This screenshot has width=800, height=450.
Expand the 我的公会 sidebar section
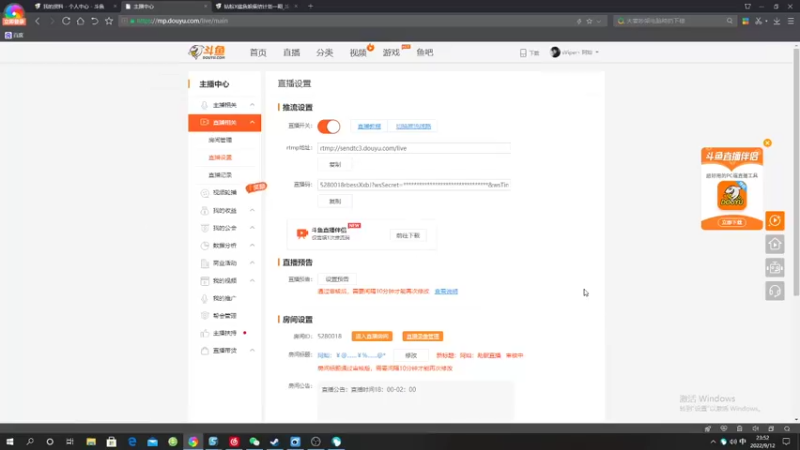[x=252, y=228]
